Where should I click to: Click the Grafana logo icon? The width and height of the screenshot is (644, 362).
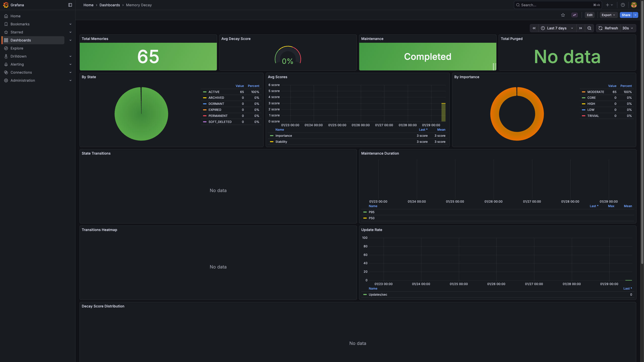point(6,5)
